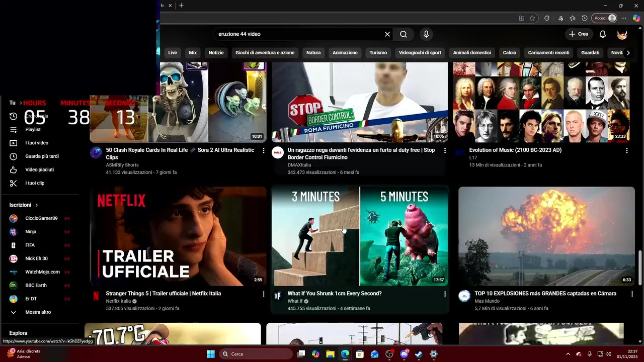The width and height of the screenshot is (644, 362).
Task: Open Copilot from the browser toolbar
Action: [636, 18]
